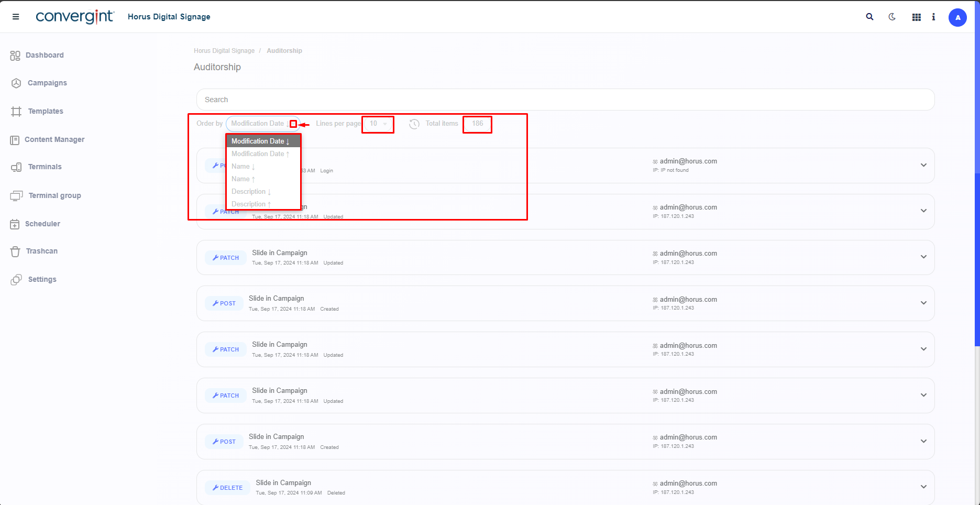Open the apps grid icon
This screenshot has width=980, height=505.
coord(916,17)
